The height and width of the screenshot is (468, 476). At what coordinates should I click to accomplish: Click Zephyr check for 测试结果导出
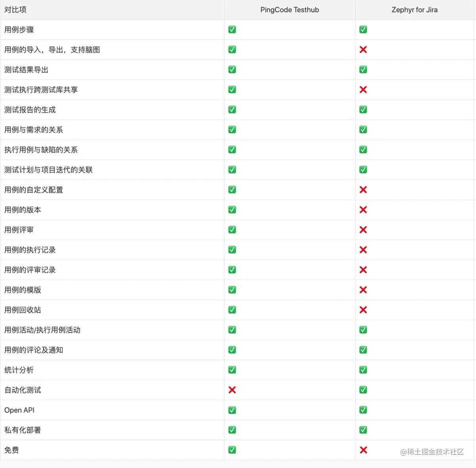pos(363,69)
